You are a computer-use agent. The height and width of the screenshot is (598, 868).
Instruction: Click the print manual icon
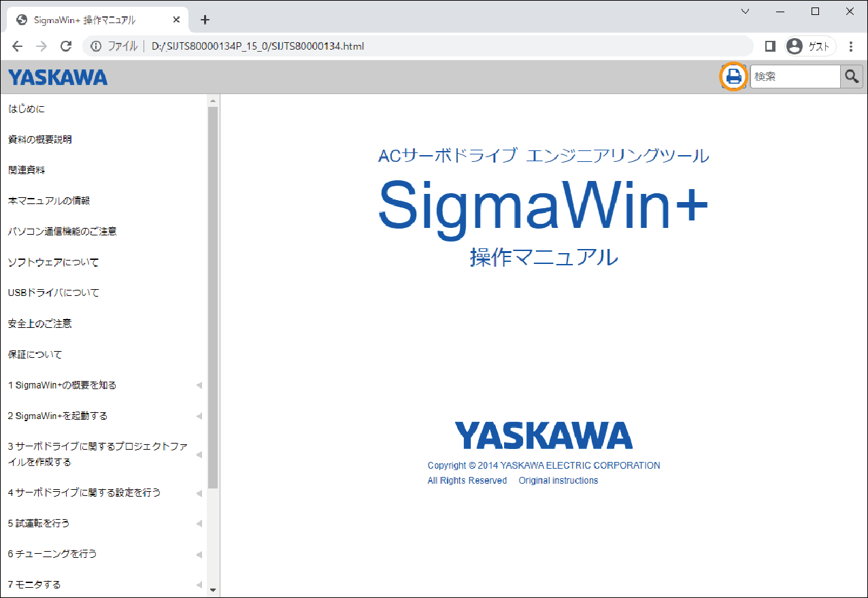click(x=733, y=77)
